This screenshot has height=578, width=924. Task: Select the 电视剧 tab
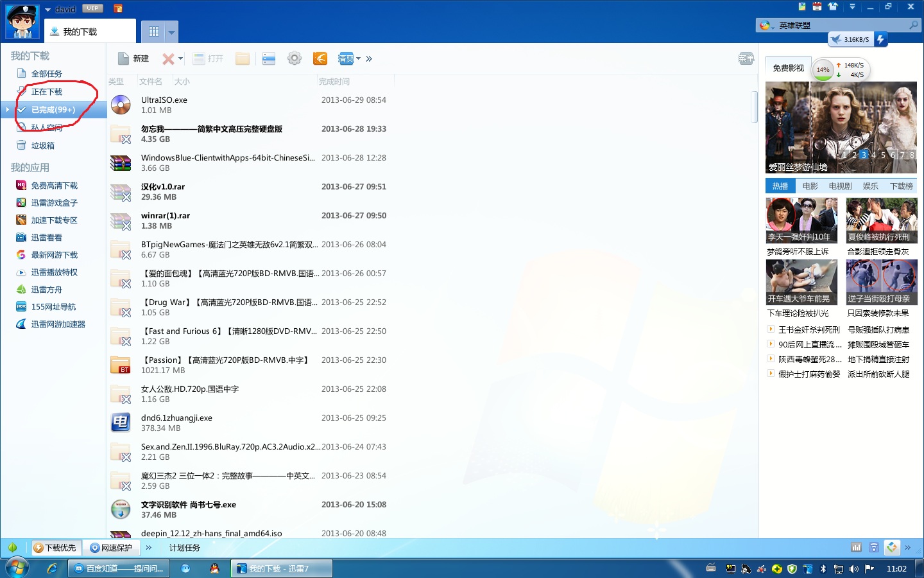pos(840,186)
